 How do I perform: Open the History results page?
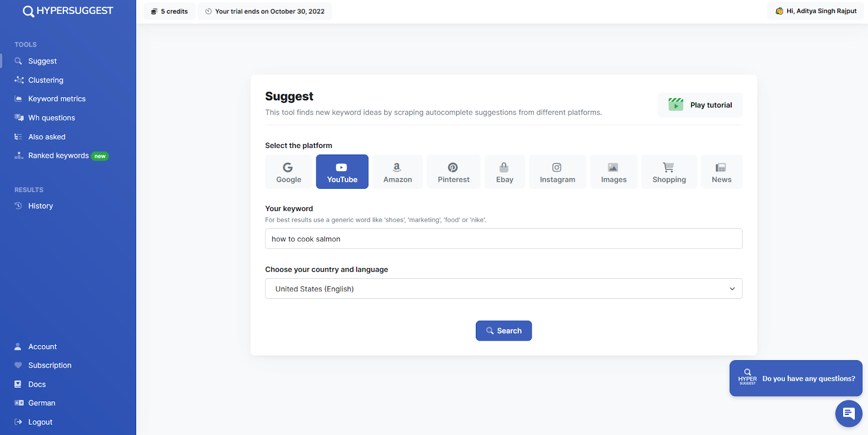(x=41, y=206)
